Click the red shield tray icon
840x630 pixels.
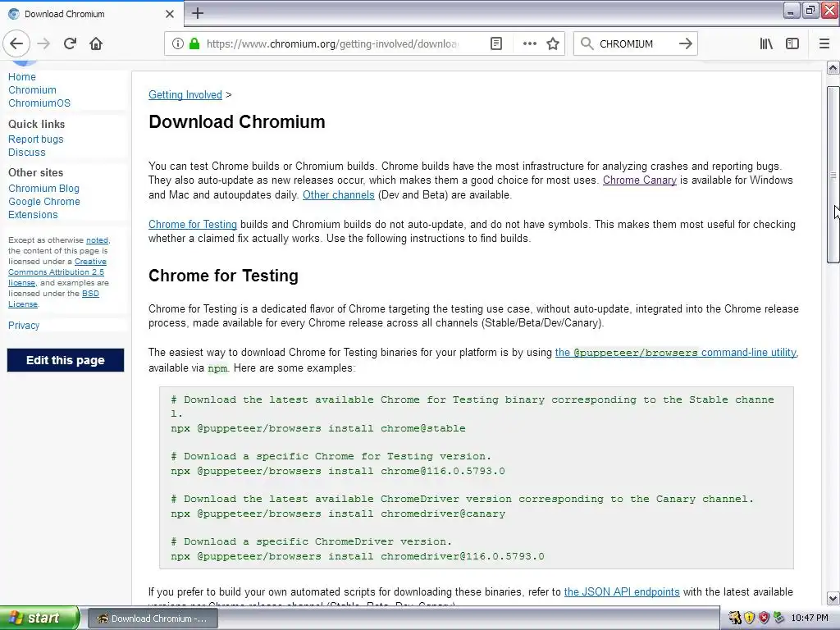[764, 618]
